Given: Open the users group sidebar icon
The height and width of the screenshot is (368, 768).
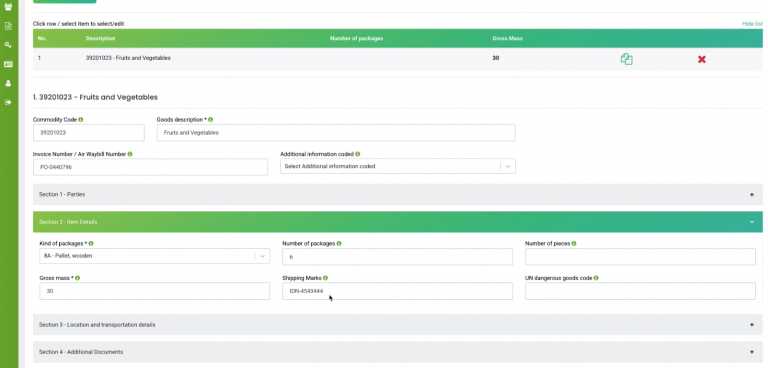Looking at the screenshot, I should point(8,7).
